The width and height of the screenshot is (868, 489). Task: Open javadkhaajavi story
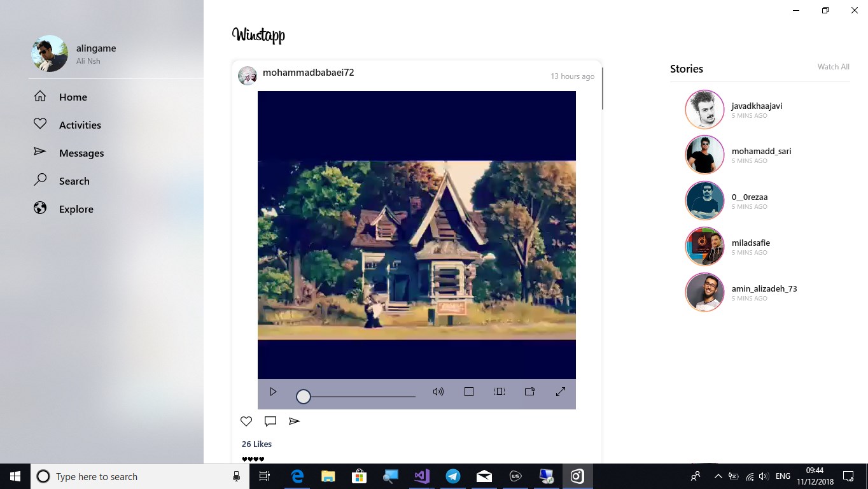[704, 110]
